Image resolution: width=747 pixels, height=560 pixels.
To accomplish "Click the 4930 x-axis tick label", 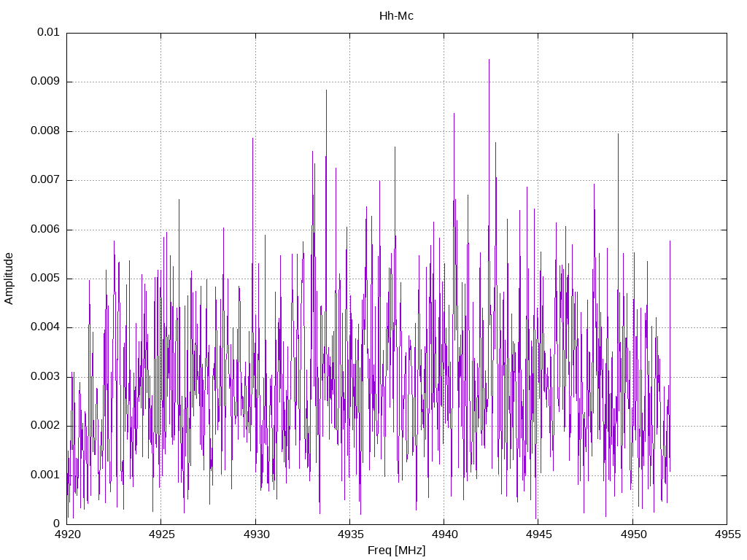I will click(256, 534).
